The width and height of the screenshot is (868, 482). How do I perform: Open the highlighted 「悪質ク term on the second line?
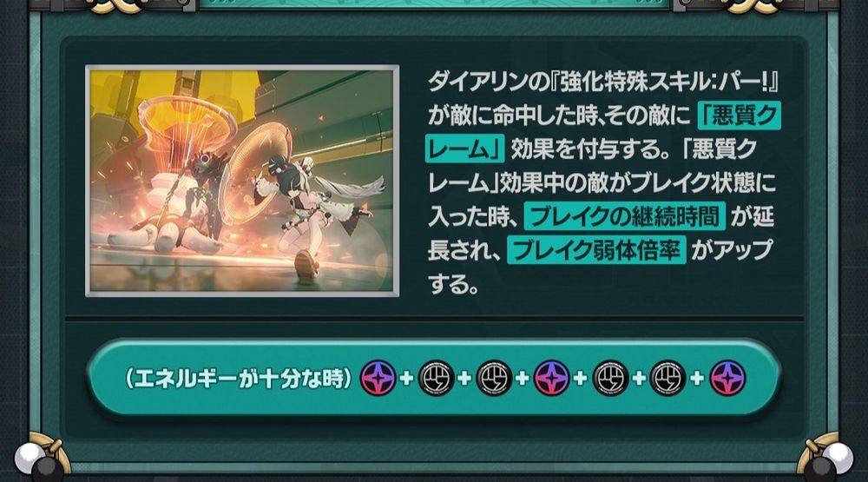pos(739,116)
